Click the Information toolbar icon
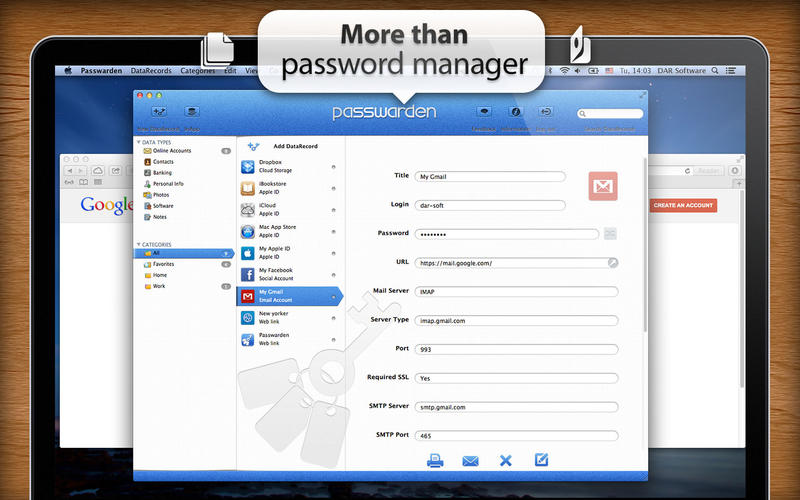Viewport: 800px width, 500px height. (515, 112)
